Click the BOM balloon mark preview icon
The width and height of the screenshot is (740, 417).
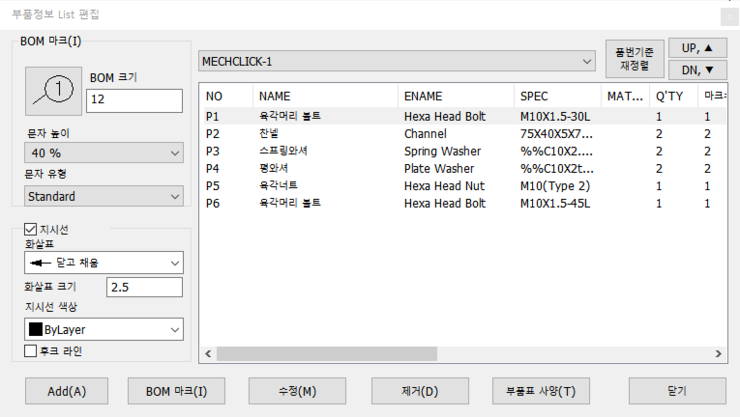click(x=53, y=91)
